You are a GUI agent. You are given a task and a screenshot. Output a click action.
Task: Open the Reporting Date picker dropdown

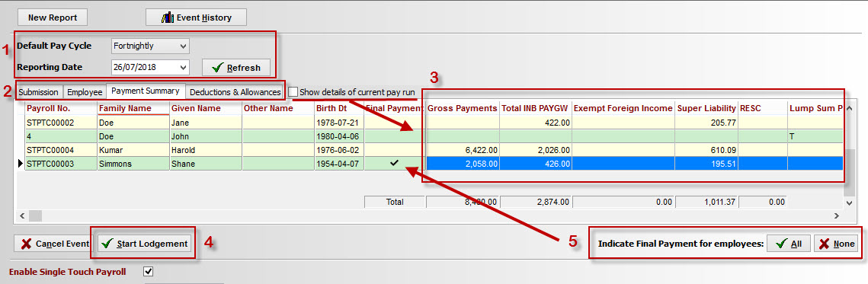(184, 68)
